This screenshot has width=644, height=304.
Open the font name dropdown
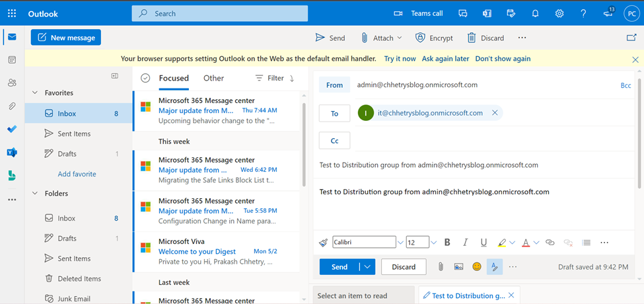tap(400, 243)
